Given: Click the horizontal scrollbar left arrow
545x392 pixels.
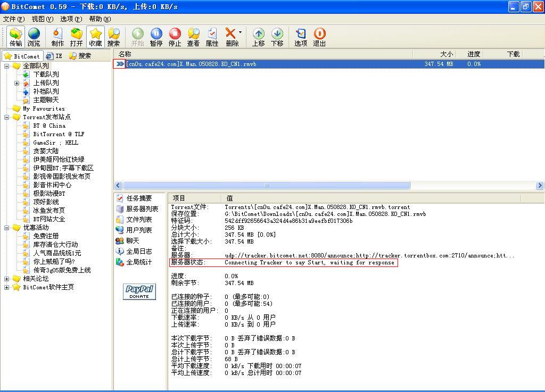Looking at the screenshot, I should click(118, 186).
